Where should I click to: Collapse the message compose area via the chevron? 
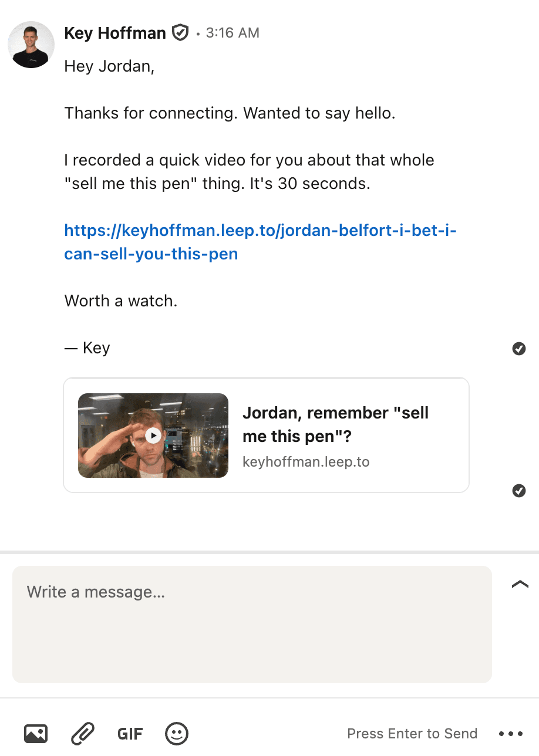519,583
